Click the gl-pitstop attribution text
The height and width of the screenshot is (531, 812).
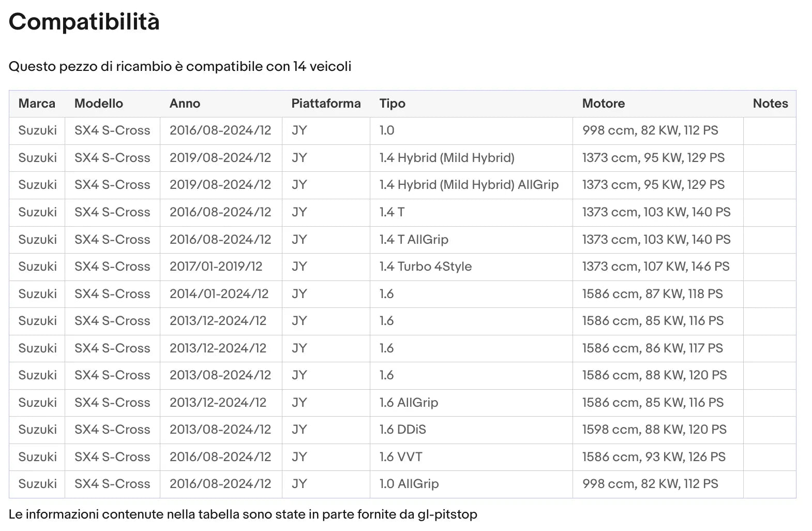243,514
